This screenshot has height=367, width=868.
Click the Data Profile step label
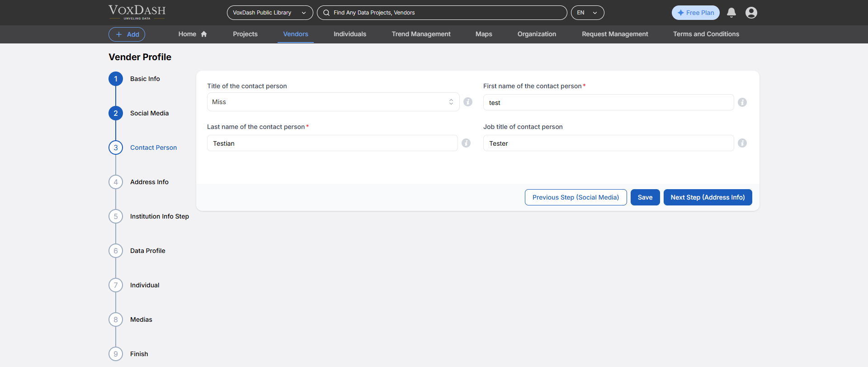pos(147,251)
